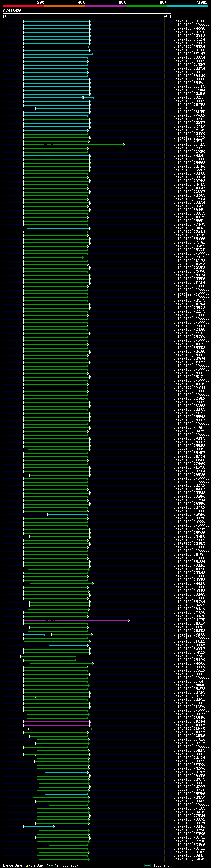This screenshot has height=868, width=211.
Task: Open hit UniRef100_Q7XZX4
Action: (x=189, y=40)
